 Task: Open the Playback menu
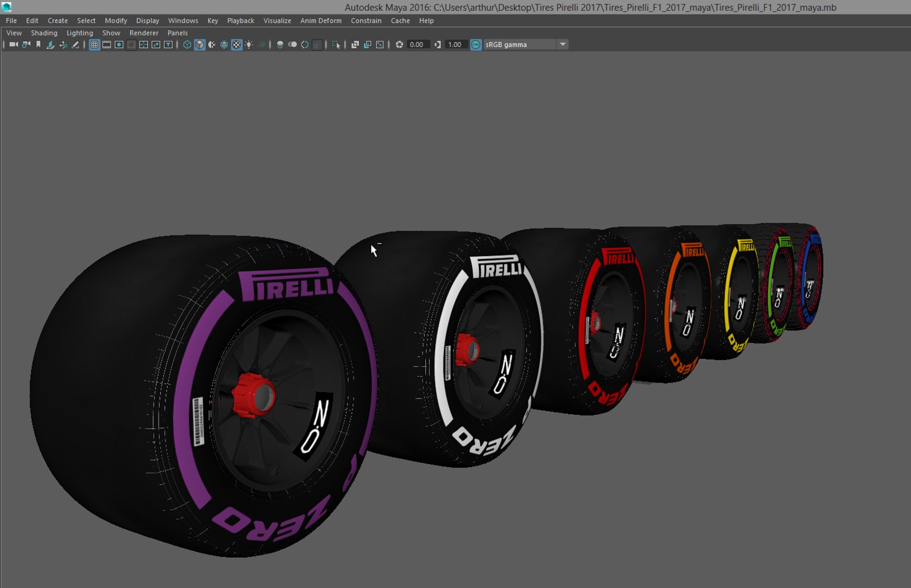[x=241, y=21]
